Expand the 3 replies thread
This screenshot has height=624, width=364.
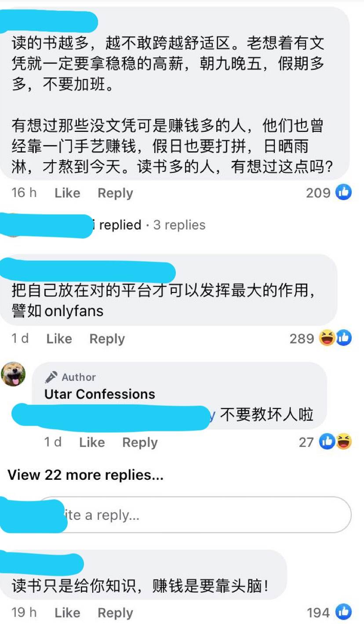click(179, 225)
